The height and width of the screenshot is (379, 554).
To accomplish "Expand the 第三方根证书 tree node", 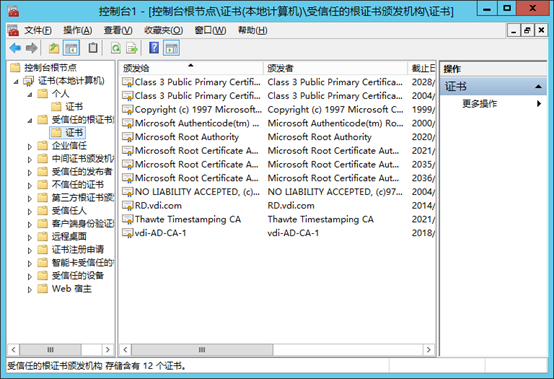I will (x=30, y=199).
